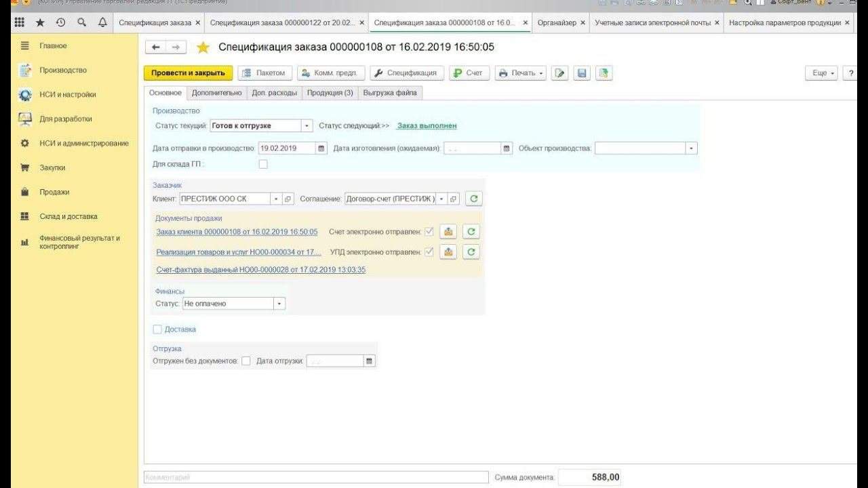Open the Главное section

53,45
